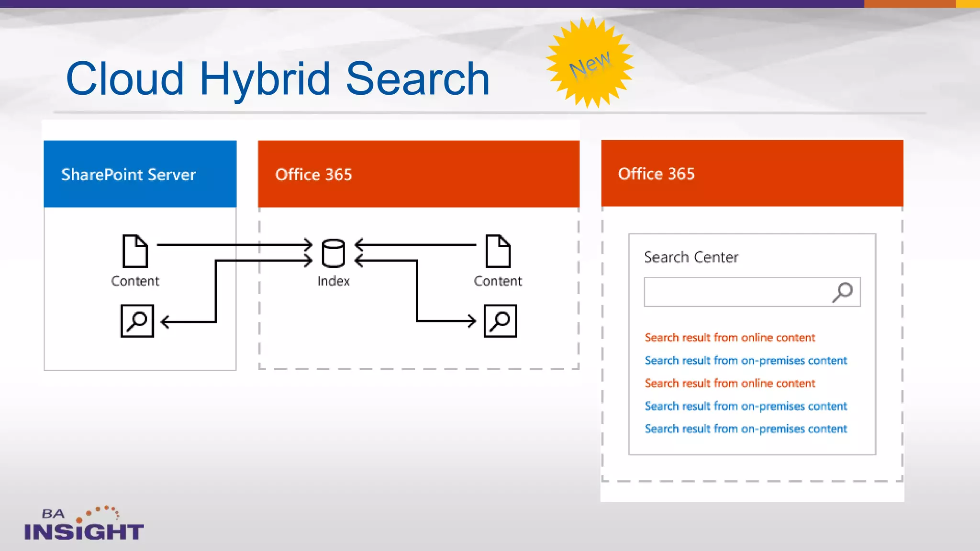This screenshot has height=551, width=980.
Task: Click the Office 365 search magnifier box icon
Action: pos(501,321)
